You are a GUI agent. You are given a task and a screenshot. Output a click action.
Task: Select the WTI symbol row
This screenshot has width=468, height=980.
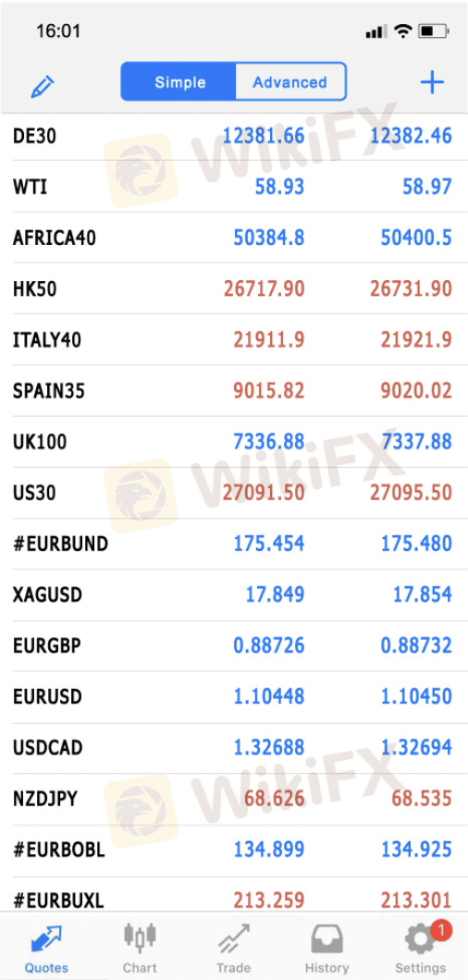(234, 186)
